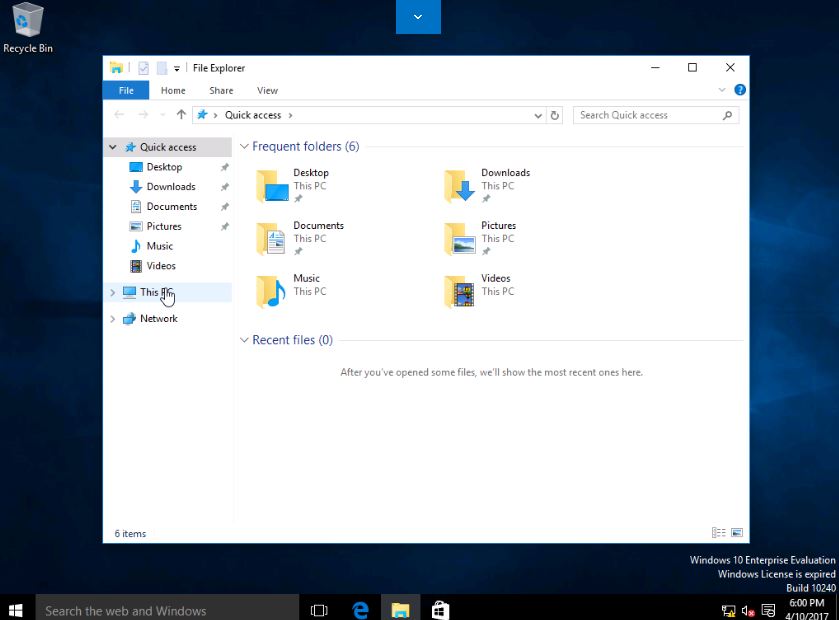Click the Refresh button in address bar
Image resolution: width=839 pixels, height=620 pixels.
point(555,115)
